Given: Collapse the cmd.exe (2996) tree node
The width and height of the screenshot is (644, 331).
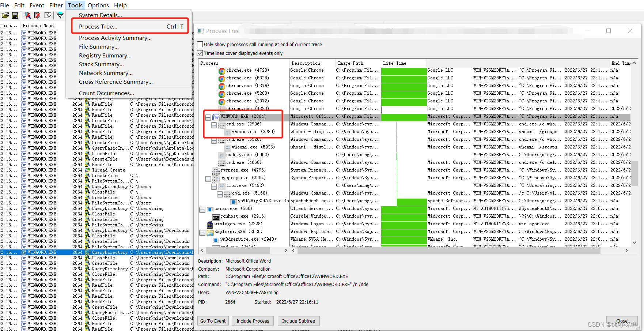Looking at the screenshot, I should click(x=214, y=125).
